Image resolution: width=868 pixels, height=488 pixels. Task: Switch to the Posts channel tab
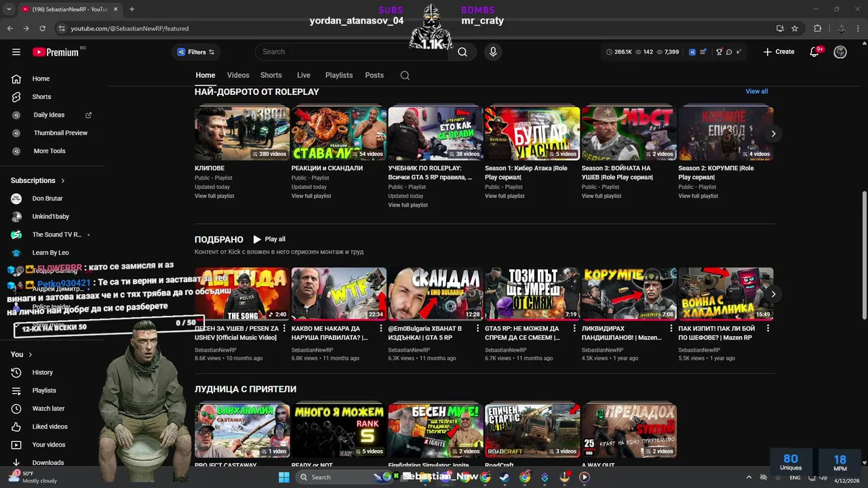(374, 75)
